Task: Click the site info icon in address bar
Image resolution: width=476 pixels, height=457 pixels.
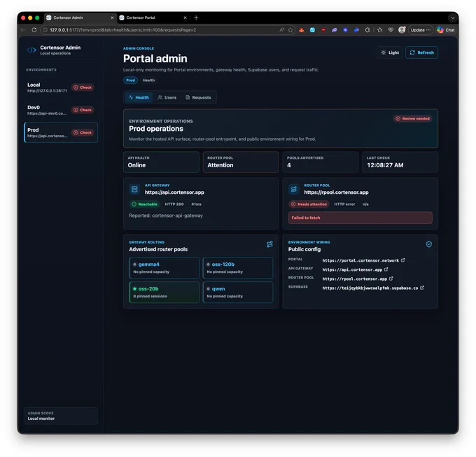Action: pyautogui.click(x=45, y=29)
